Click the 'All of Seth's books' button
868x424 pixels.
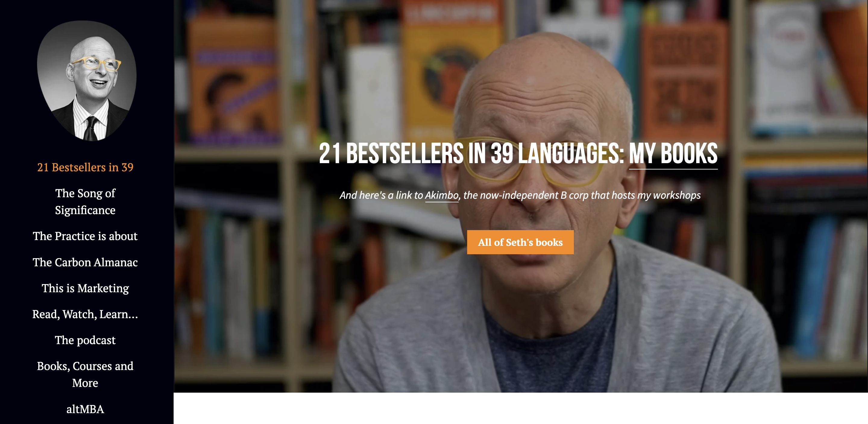point(520,242)
